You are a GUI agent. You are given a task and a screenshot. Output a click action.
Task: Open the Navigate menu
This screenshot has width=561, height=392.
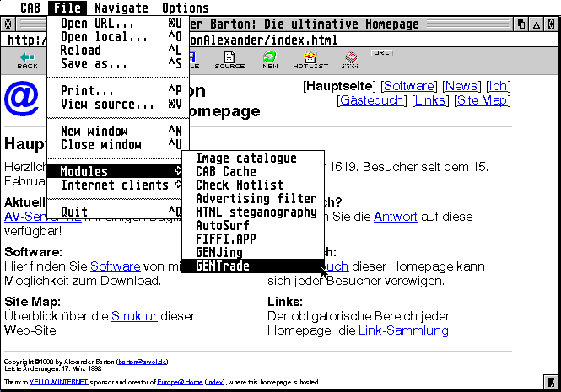point(121,8)
